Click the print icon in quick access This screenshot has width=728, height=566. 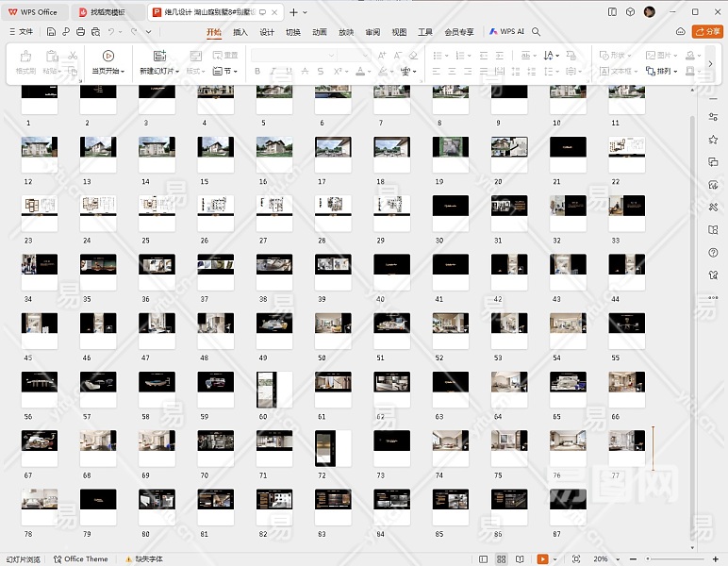[81, 31]
